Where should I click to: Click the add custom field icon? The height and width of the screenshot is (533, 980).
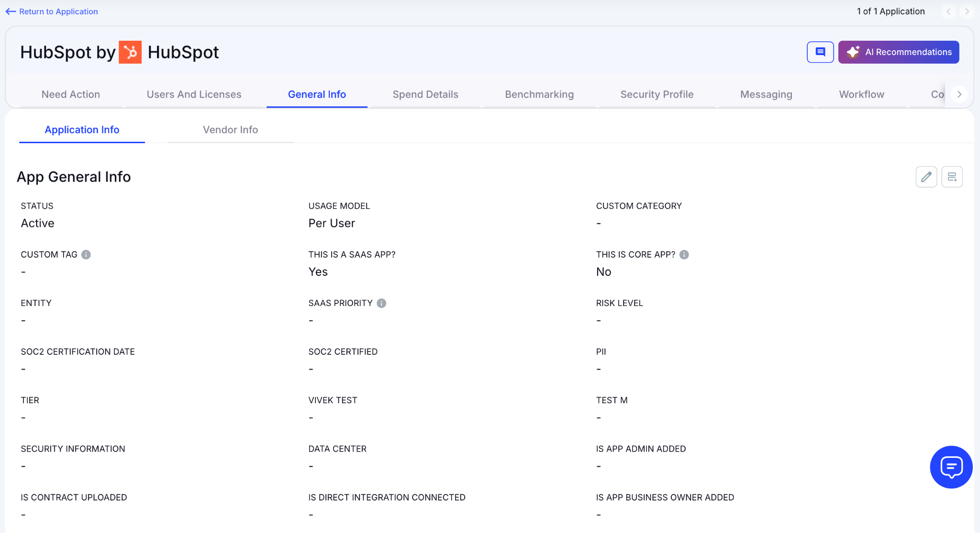tap(952, 177)
